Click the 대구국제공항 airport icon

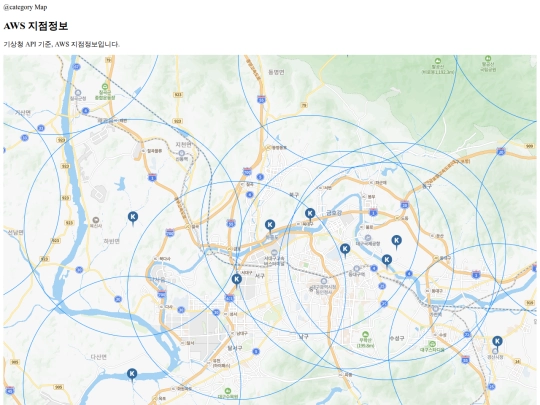[368, 238]
